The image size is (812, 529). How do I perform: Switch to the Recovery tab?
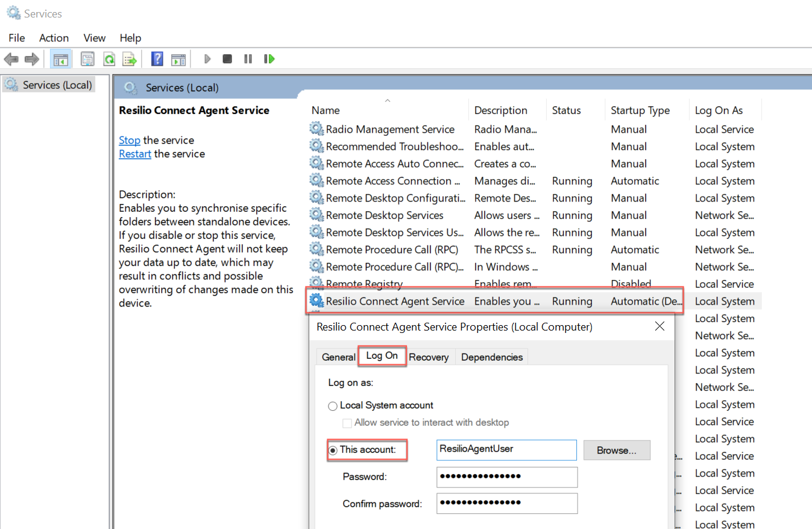429,357
